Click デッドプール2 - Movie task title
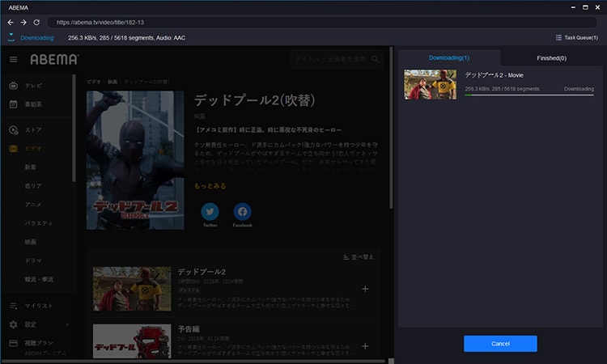 494,75
